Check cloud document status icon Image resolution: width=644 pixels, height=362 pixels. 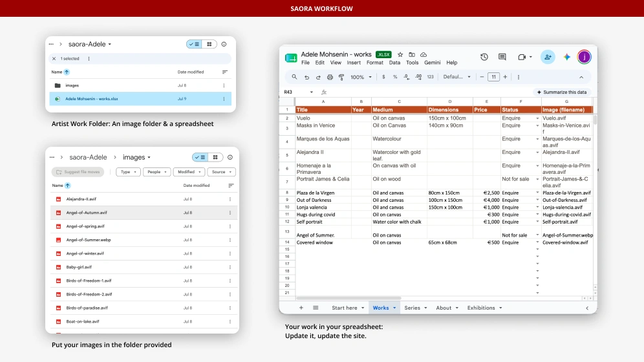[424, 54]
